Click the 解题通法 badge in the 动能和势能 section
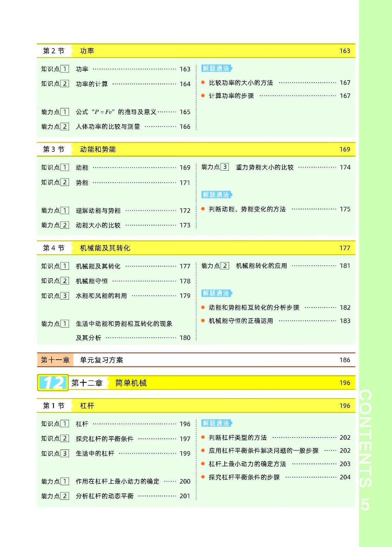This screenshot has height=547, width=392. [x=216, y=195]
